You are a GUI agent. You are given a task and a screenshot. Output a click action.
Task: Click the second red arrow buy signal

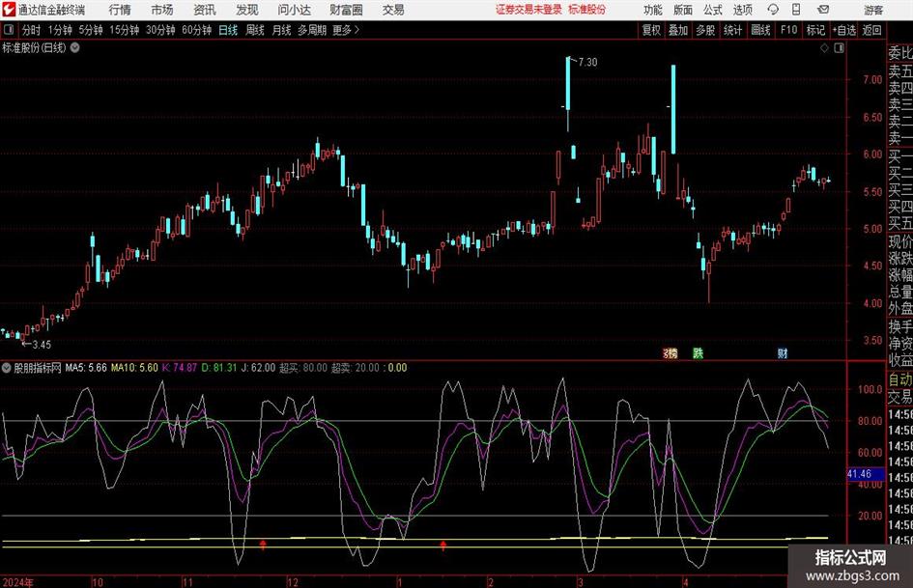443,545
